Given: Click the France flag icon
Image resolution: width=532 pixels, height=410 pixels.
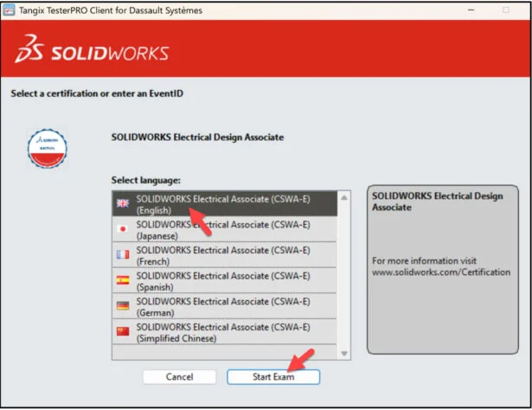Looking at the screenshot, I should 123,254.
